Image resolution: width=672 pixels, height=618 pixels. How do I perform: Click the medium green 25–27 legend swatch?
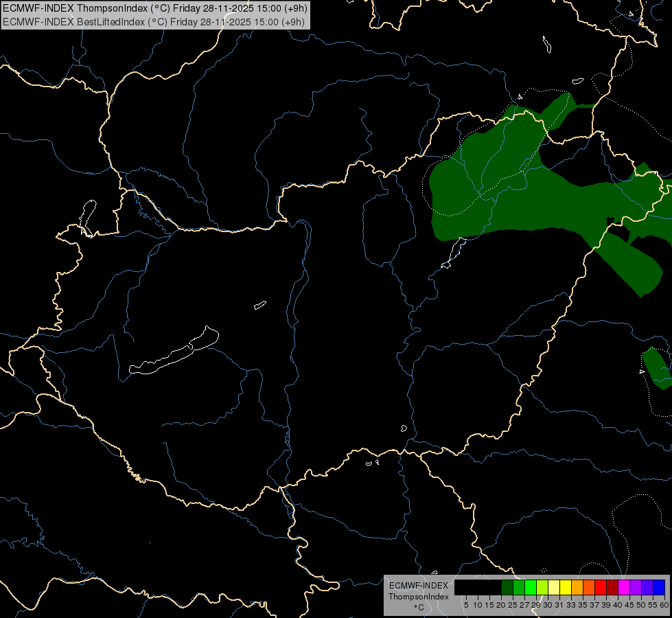(518, 588)
